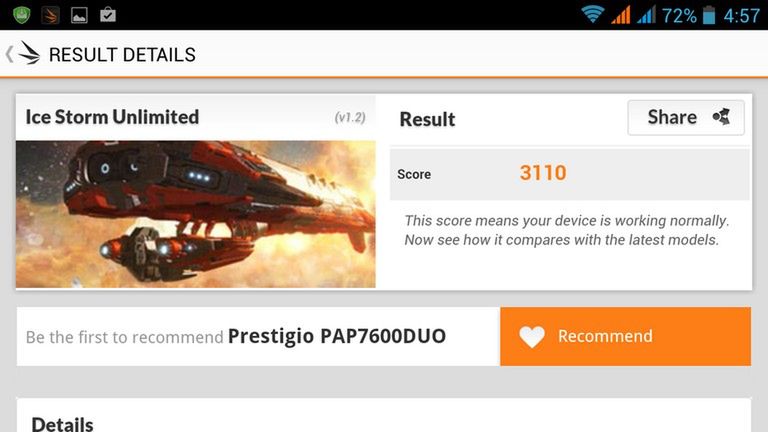Screen dimensions: 768x432
Task: Open the Ice Storm spaceship image
Action: tap(195, 214)
